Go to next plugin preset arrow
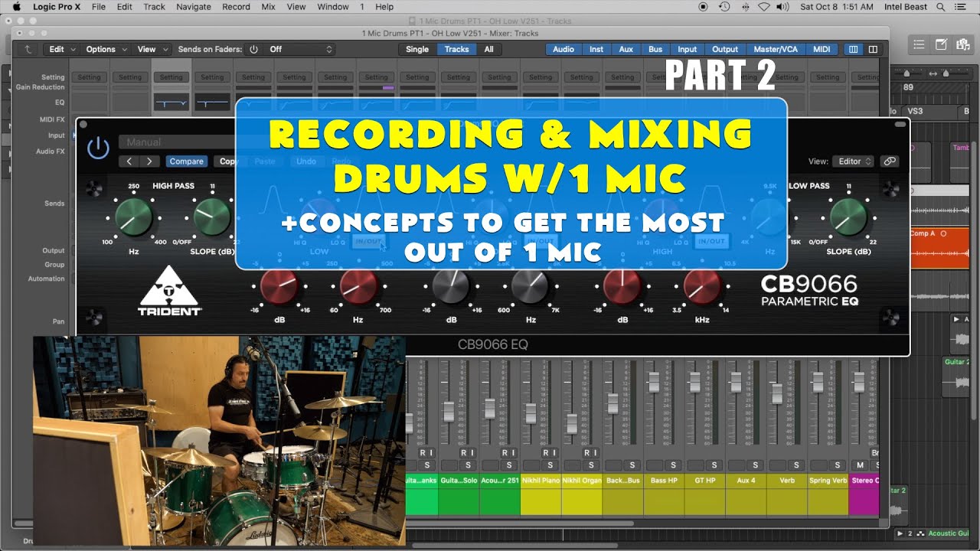980x551 pixels. [150, 161]
